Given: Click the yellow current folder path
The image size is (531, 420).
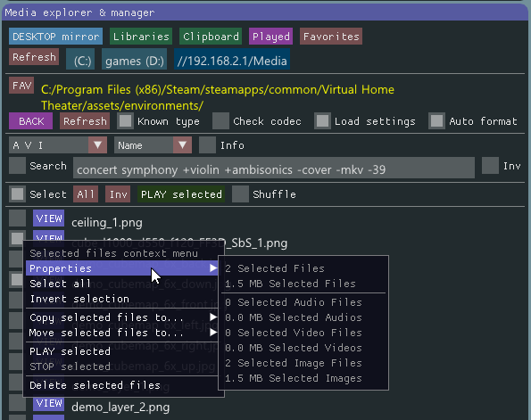Looking at the screenshot, I should pos(218,97).
